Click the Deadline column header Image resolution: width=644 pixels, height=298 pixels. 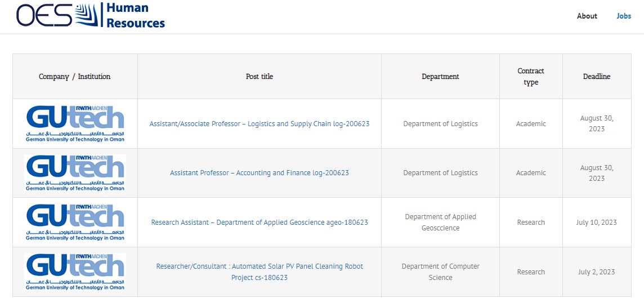[x=597, y=77]
